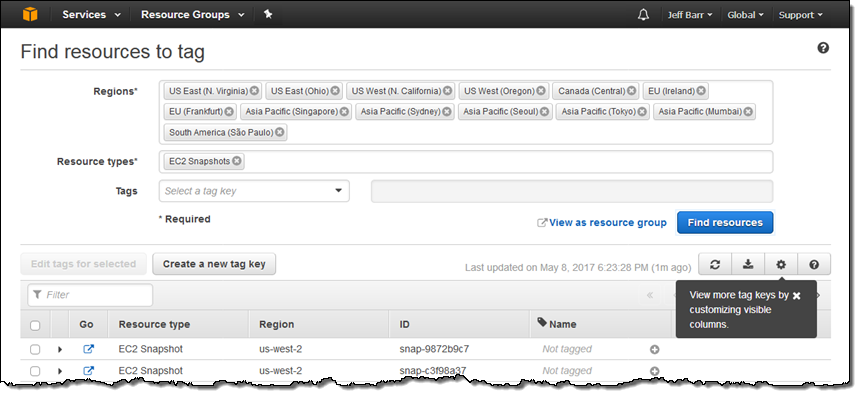Click the tag value input box
The width and height of the screenshot is (860, 396).
572,191
